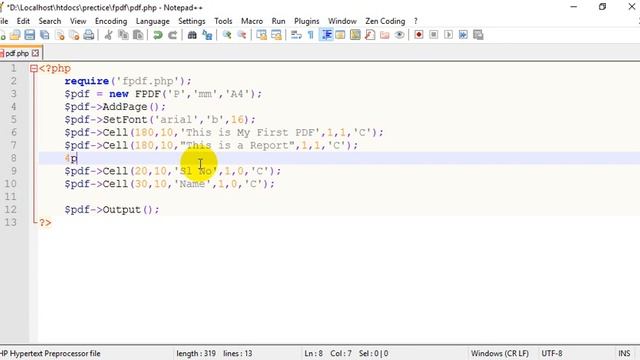
Task: Toggle synchronized horizontal scrolling icon
Action: click(276, 35)
